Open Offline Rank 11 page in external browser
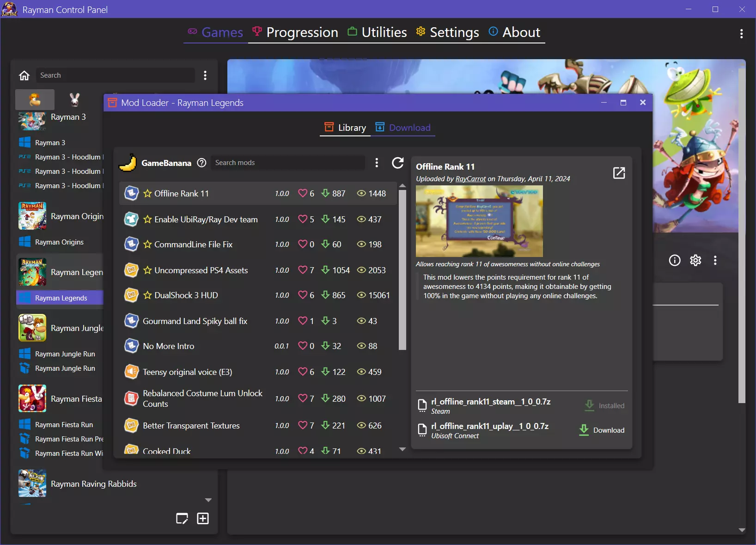The image size is (756, 545). tap(619, 173)
